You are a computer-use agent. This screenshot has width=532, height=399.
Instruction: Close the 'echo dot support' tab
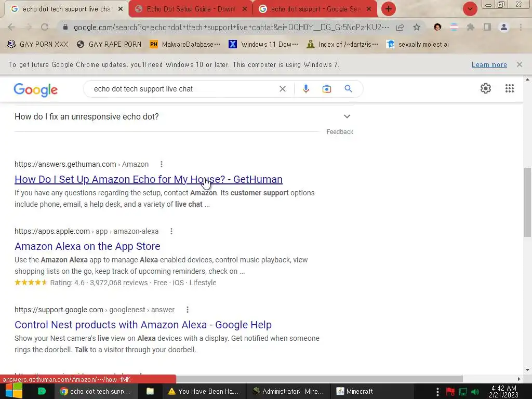(x=369, y=9)
